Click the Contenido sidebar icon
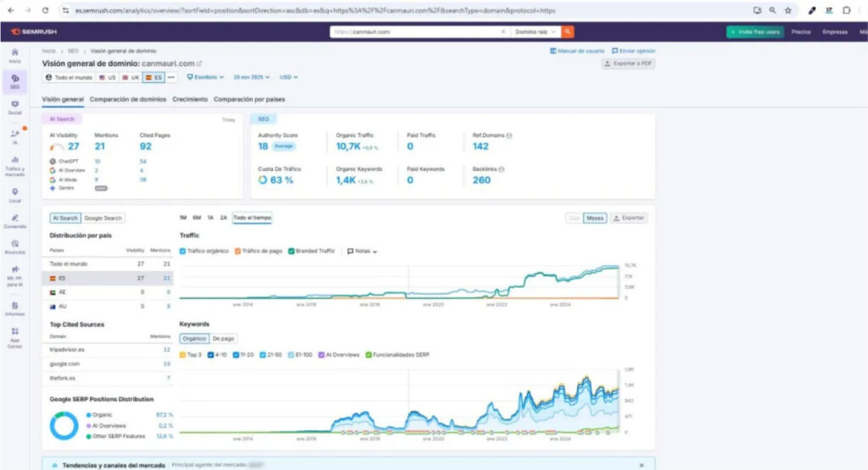Viewport: 868px width, 470px height. 15,220
